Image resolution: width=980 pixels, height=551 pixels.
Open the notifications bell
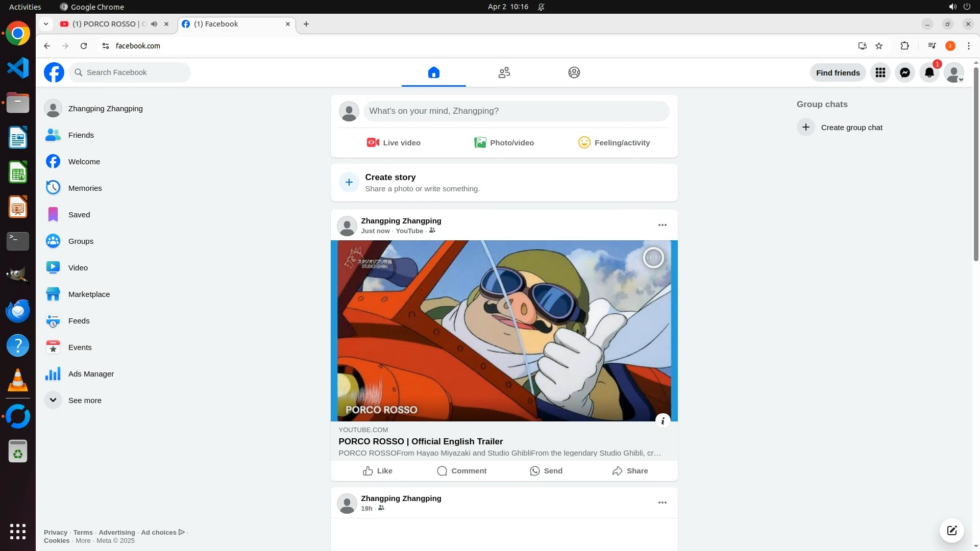929,72
